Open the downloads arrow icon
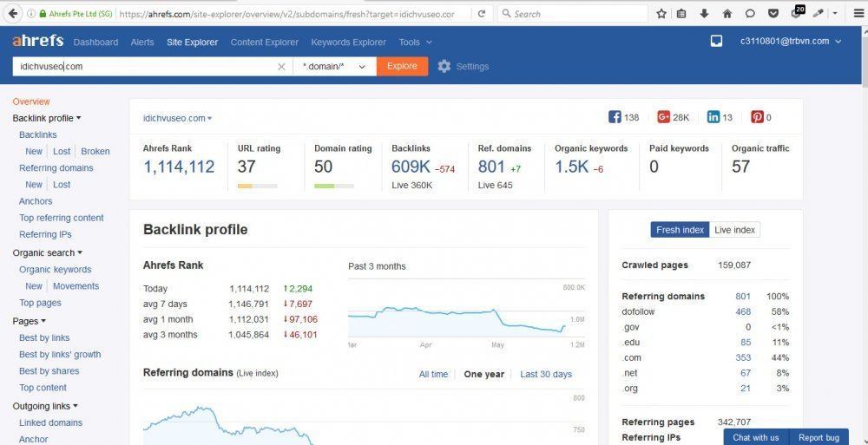 704,14
